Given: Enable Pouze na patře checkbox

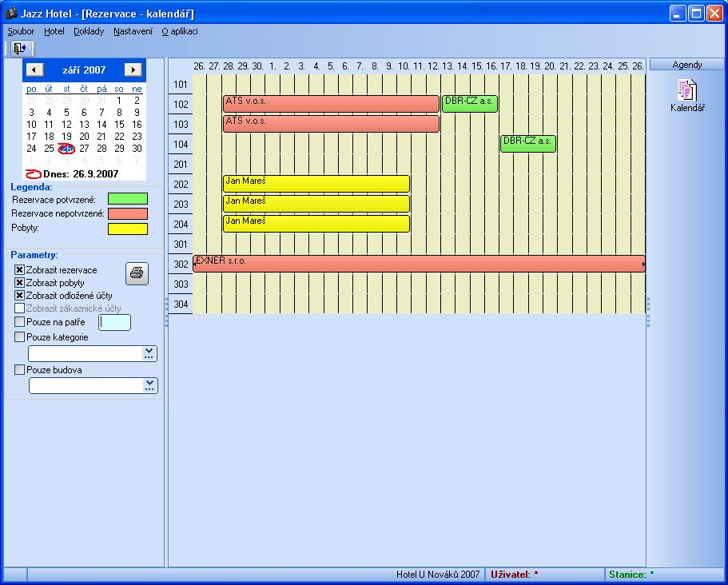Looking at the screenshot, I should click(20, 322).
